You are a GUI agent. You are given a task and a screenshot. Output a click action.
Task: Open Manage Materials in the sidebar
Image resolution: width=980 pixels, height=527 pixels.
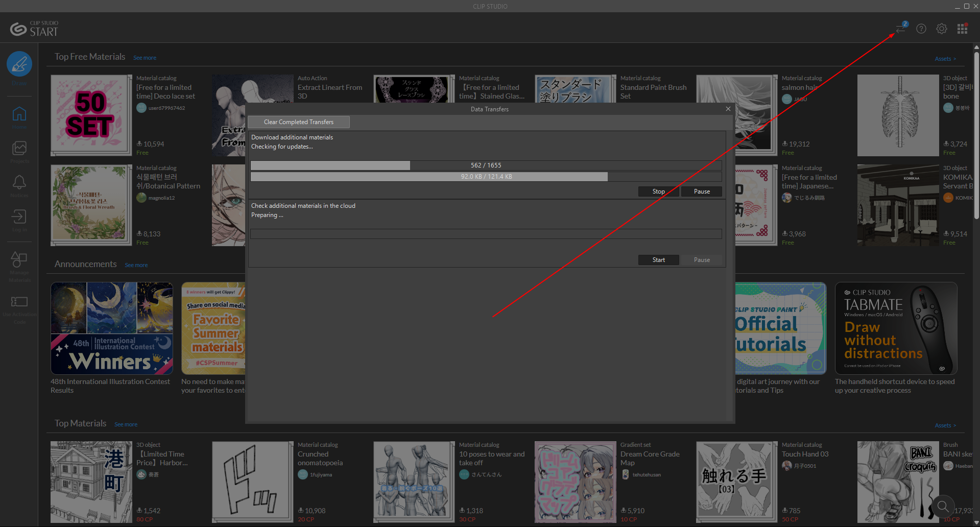point(19,259)
